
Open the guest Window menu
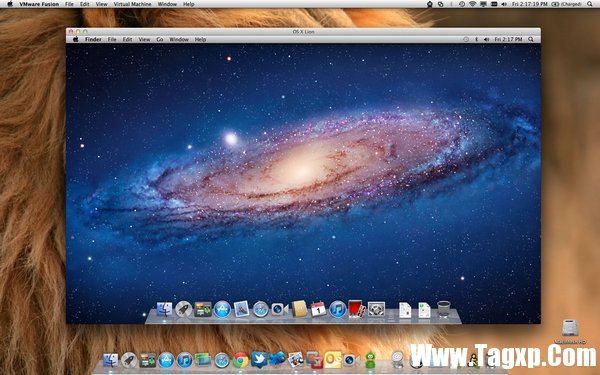[179, 39]
